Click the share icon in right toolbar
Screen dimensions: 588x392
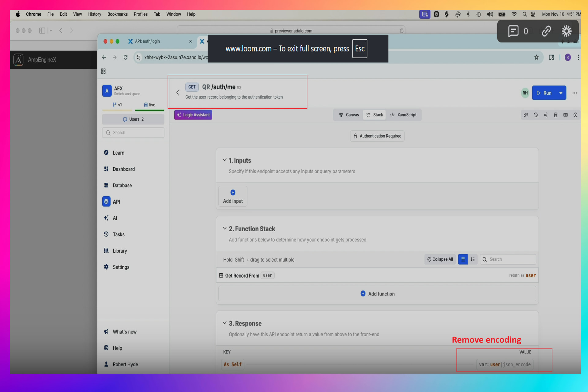pos(545,115)
